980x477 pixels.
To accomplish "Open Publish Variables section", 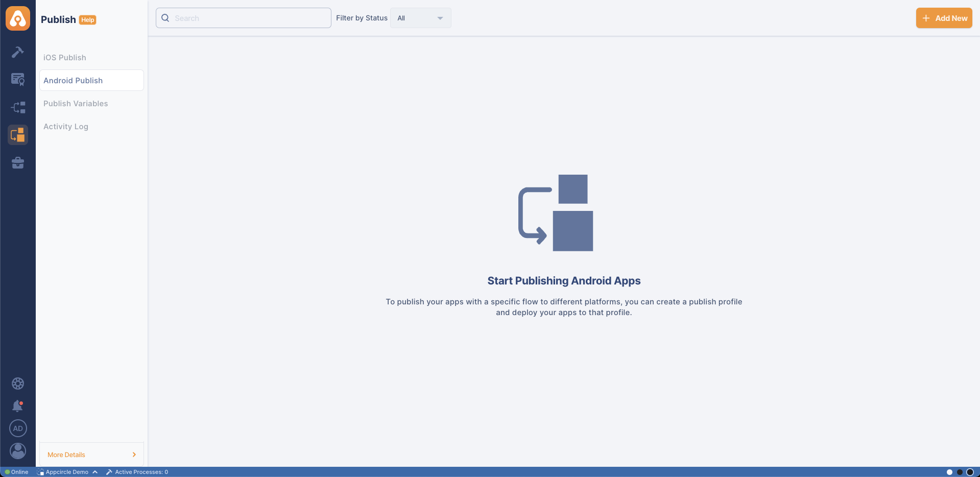I will (x=76, y=104).
